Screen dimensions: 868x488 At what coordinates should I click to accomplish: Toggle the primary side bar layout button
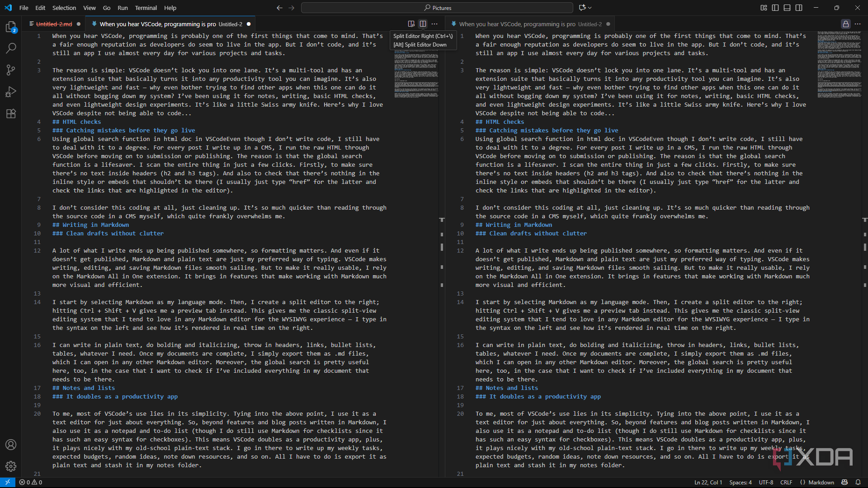(x=775, y=8)
